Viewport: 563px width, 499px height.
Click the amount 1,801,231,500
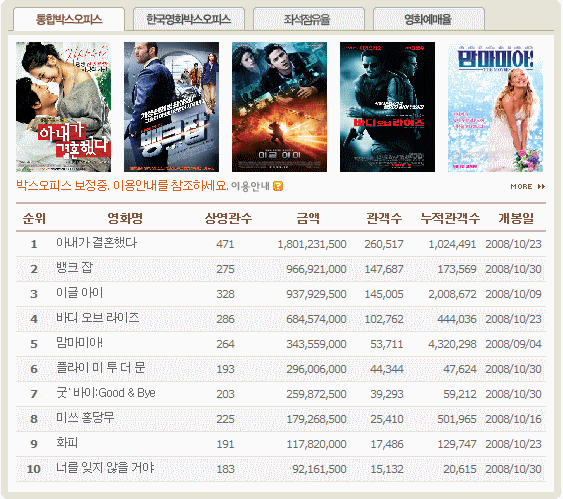click(x=312, y=244)
